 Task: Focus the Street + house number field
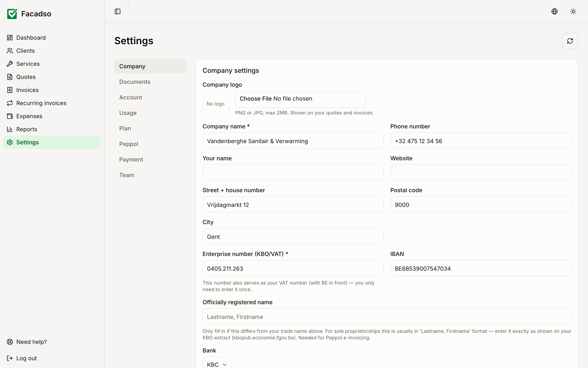293,205
